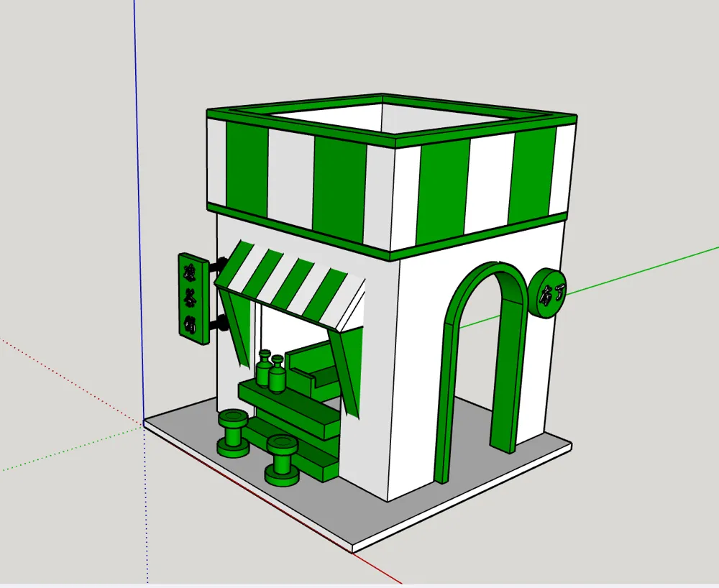The height and width of the screenshot is (588, 719).
Task: Select the vertical hanging sign with Chinese characters
Action: 193,298
